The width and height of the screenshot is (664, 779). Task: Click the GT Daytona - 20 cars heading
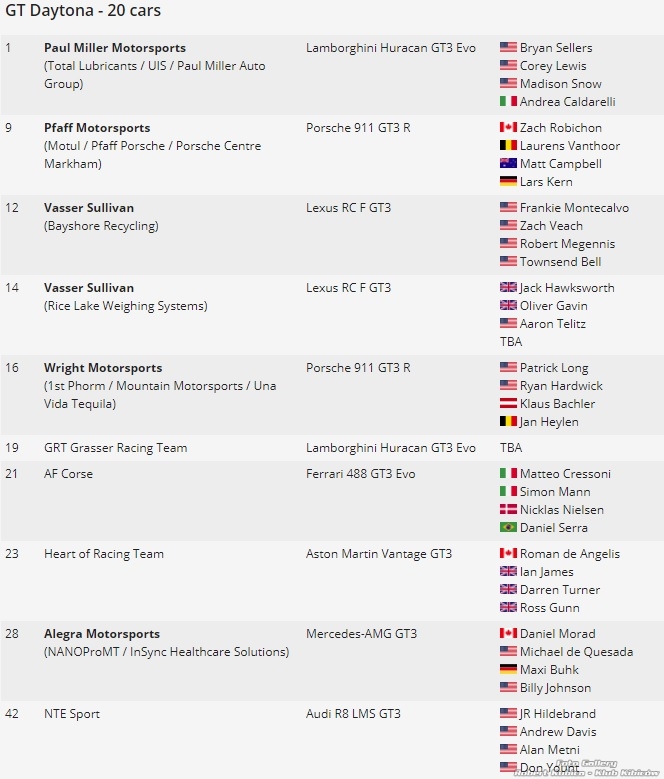pyautogui.click(x=83, y=11)
